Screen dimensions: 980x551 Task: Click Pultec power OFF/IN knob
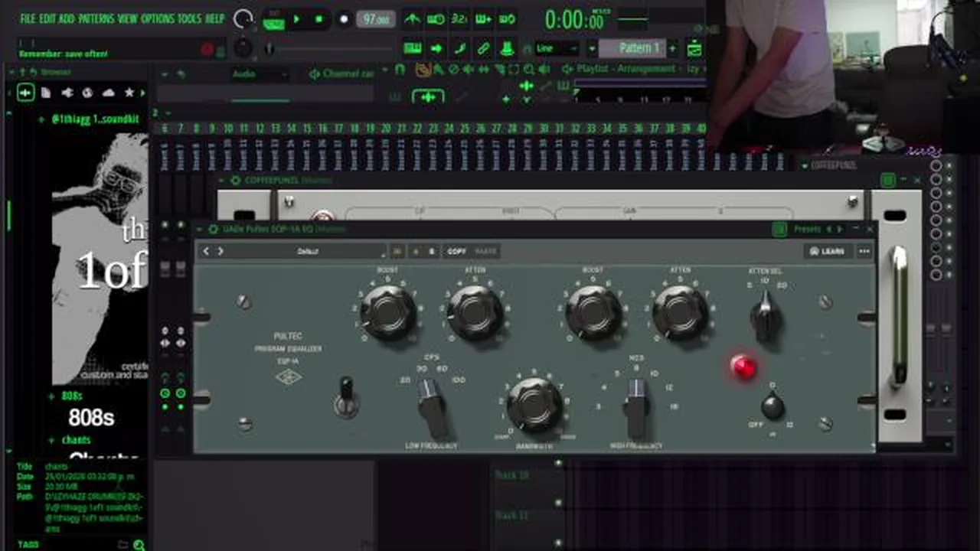click(773, 406)
